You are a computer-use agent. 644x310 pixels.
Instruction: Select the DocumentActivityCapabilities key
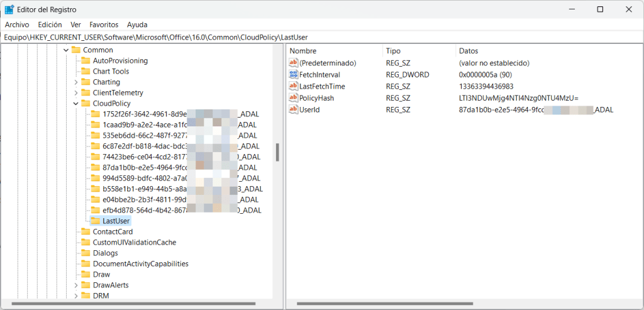pos(140,264)
